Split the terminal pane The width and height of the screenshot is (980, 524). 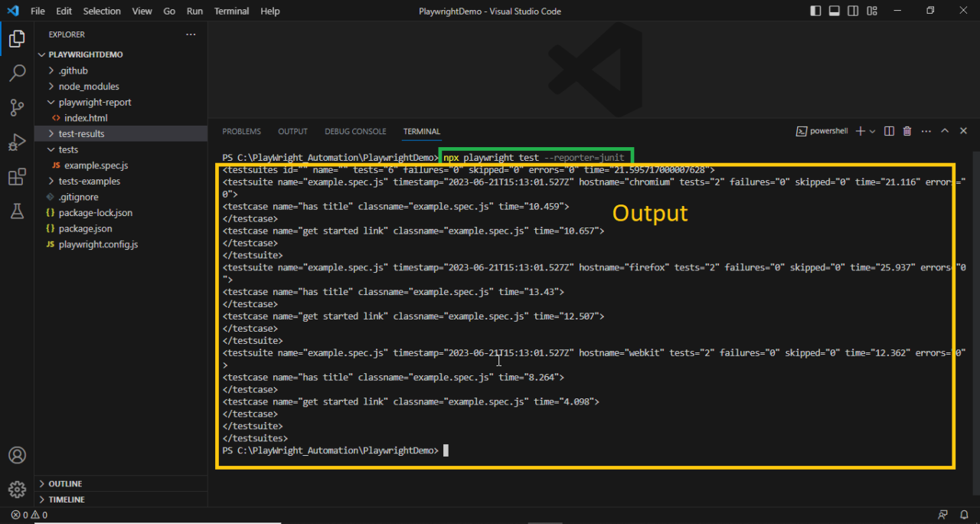889,131
